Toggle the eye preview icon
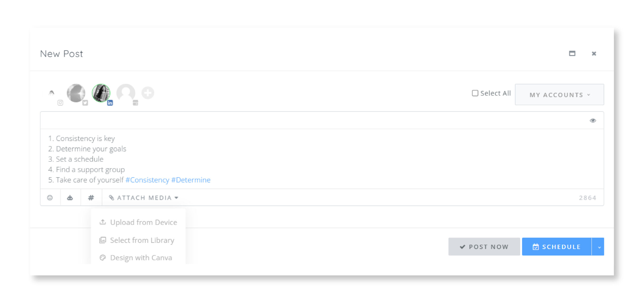This screenshot has width=644, height=303. [593, 120]
